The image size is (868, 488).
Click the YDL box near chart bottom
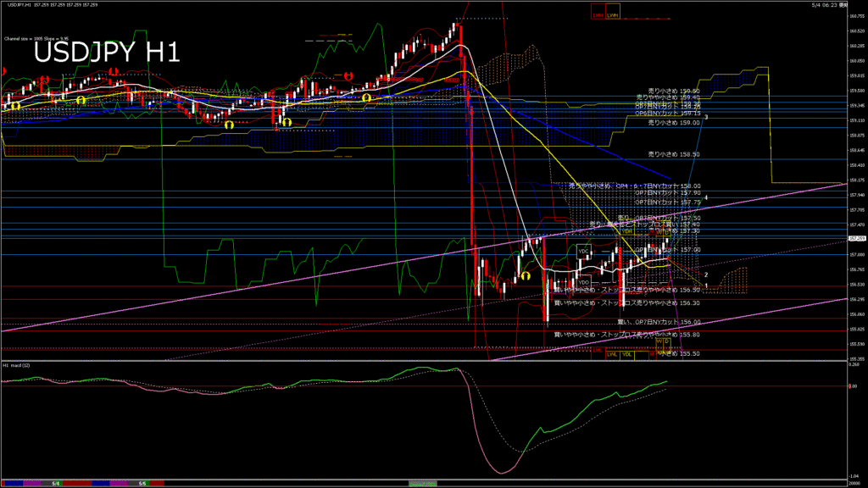626,354
